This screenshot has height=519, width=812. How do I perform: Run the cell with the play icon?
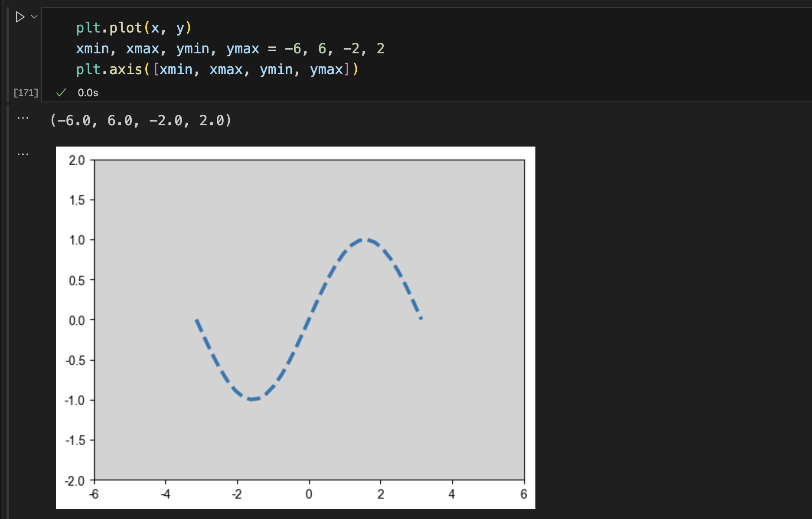point(20,17)
